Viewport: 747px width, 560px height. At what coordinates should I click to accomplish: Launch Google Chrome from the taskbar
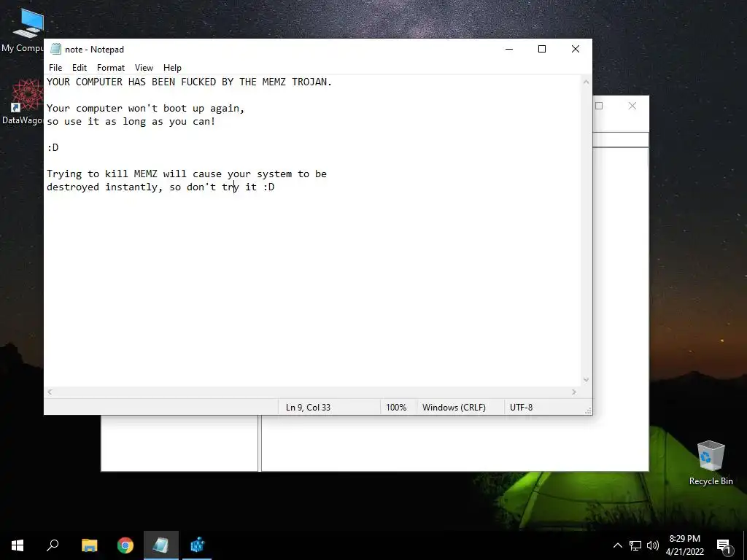pyautogui.click(x=125, y=545)
